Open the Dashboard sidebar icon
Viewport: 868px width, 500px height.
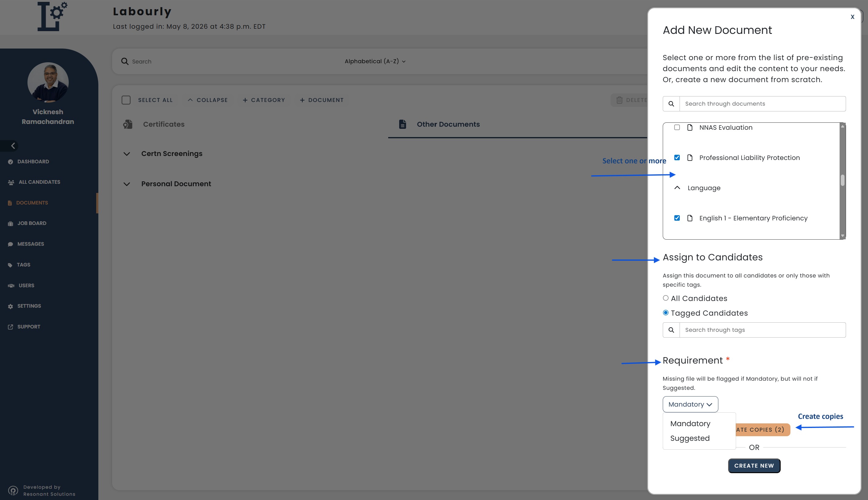(10, 162)
